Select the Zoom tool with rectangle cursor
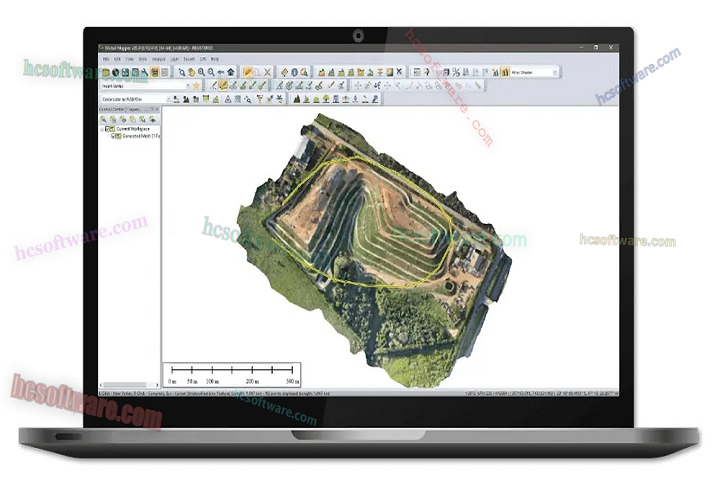 point(182,72)
